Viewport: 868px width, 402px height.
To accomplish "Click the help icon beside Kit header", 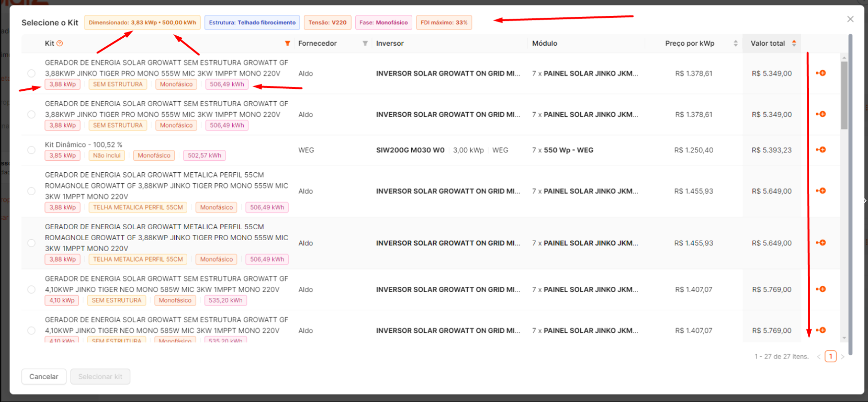I will pos(60,43).
